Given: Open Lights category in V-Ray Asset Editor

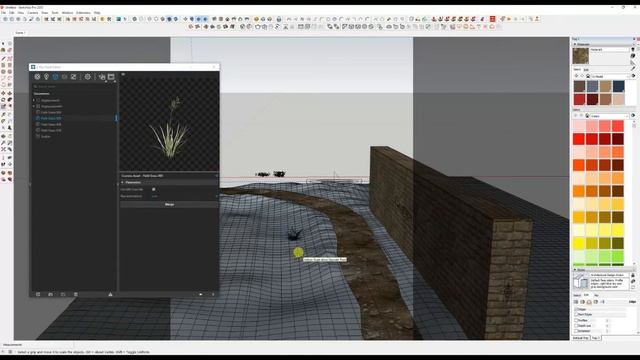Looking at the screenshot, I should tap(46, 77).
